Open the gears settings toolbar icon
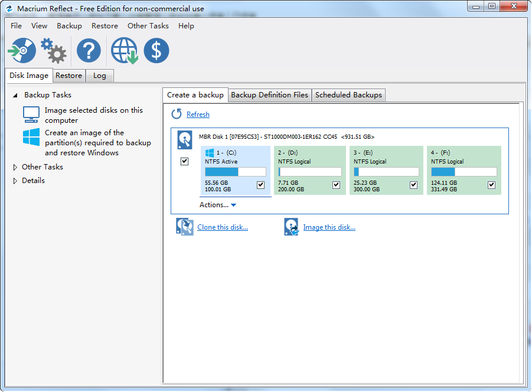 (x=54, y=51)
